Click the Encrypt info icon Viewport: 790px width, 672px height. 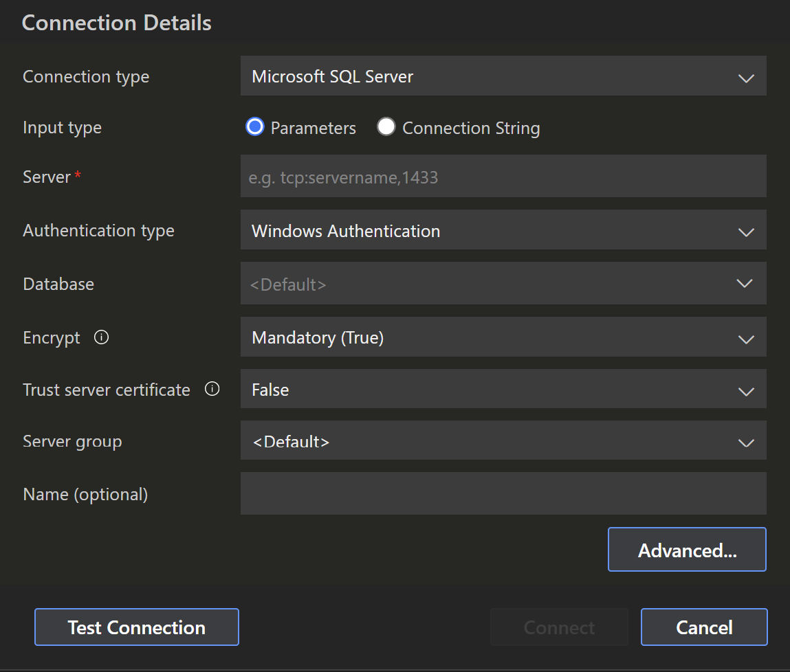point(101,337)
